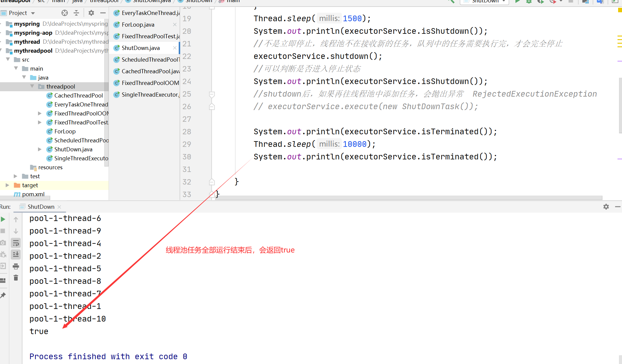Viewport: 622px width, 364px height.
Task: Pin the Run tab
Action: coord(3,295)
